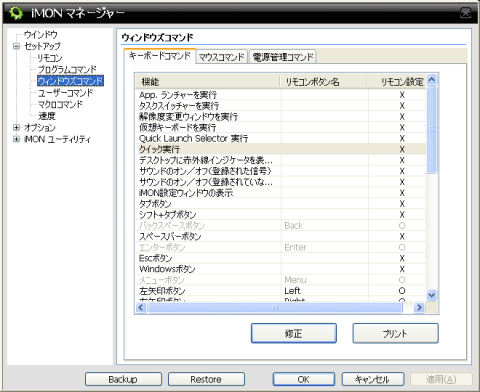Screen dimensions: 480x392
Task: Sort by リモコンボタン名 column header
Action: (x=323, y=81)
